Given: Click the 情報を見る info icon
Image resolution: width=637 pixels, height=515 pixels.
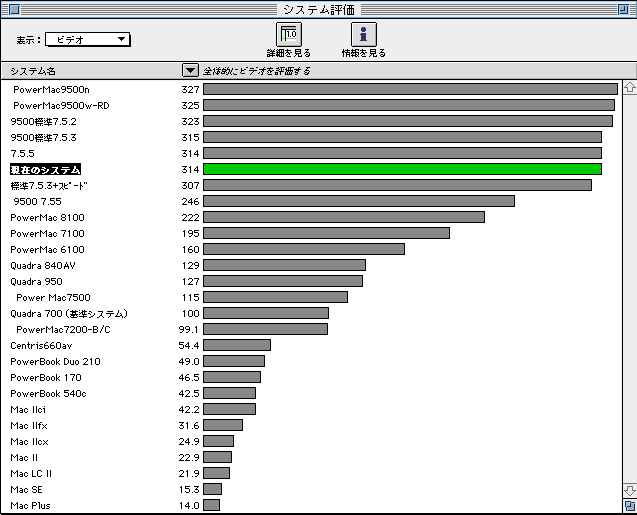Looking at the screenshot, I should (x=364, y=34).
